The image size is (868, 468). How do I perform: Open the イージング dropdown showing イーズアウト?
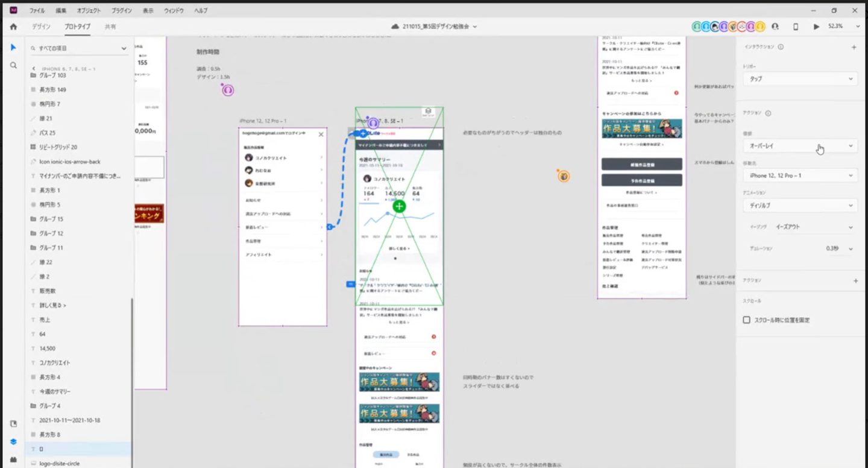[814, 227]
